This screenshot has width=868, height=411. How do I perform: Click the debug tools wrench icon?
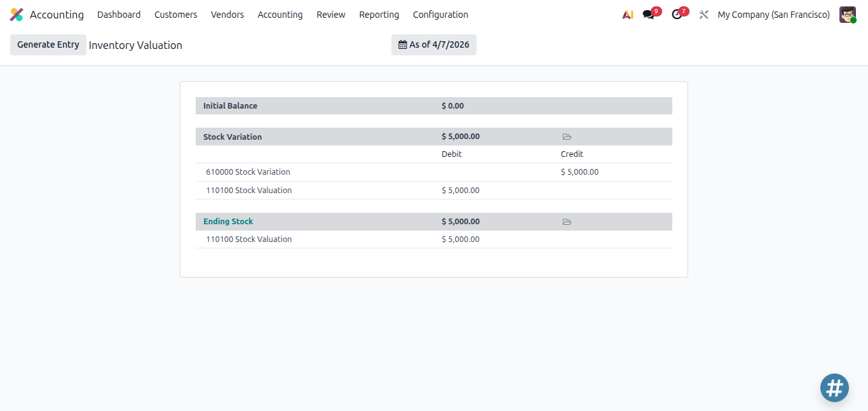point(703,15)
